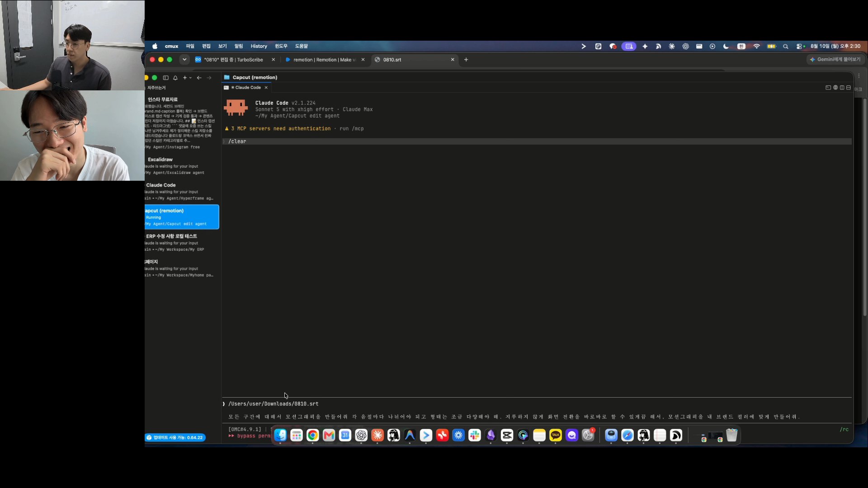
Task: Open new terminal pane icon
Action: [828, 88]
